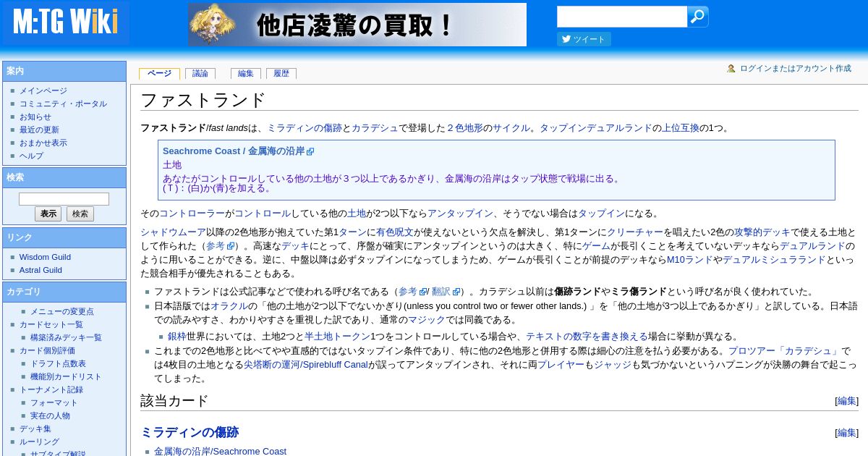Image resolution: width=868 pixels, height=456 pixels.
Task: Click ミラディンの傷跡 link in intro sentence
Action: coord(305,128)
